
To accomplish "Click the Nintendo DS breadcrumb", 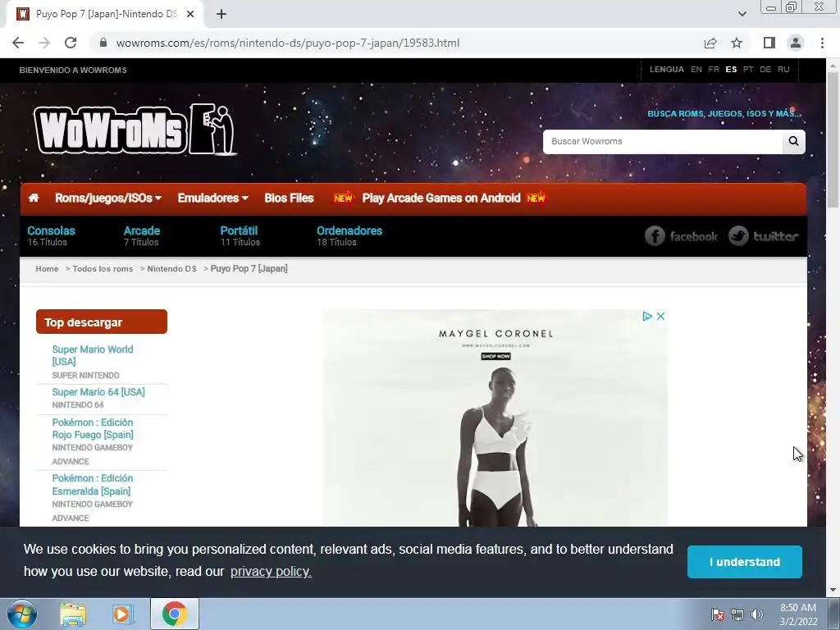I will tap(171, 269).
